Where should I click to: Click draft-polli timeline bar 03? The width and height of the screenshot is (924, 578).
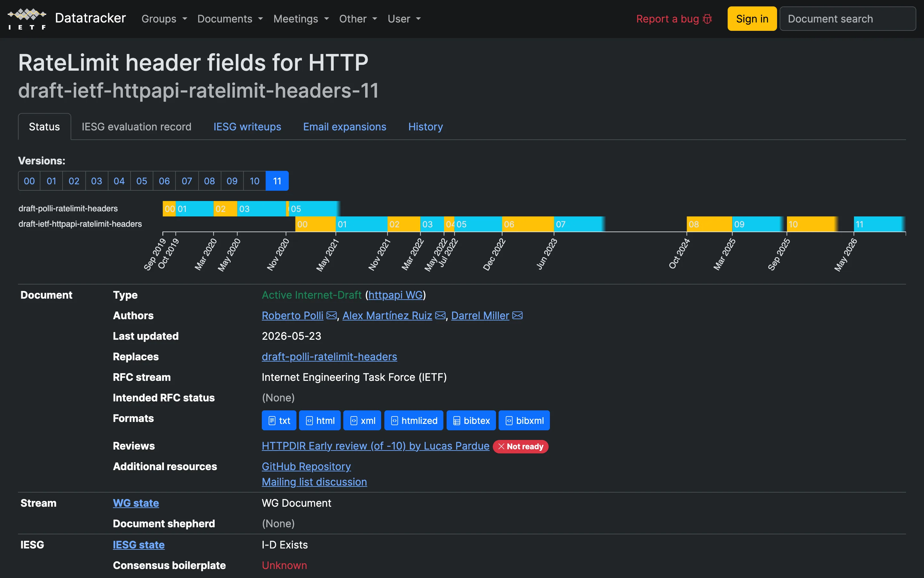(x=261, y=209)
